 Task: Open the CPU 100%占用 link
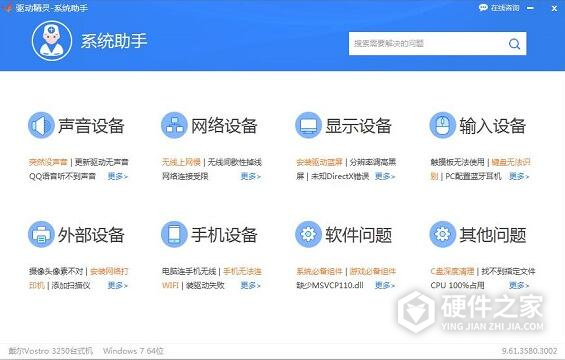click(457, 286)
